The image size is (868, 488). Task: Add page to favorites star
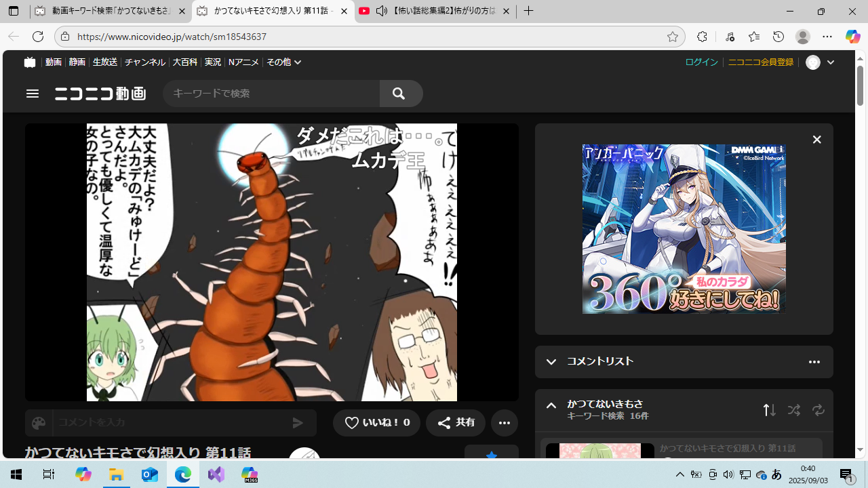coord(672,37)
